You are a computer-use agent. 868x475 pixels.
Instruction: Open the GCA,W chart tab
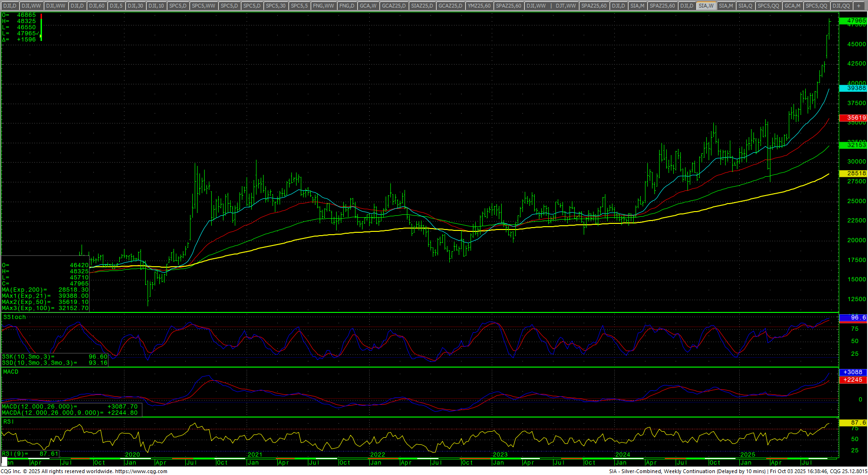coord(368,6)
